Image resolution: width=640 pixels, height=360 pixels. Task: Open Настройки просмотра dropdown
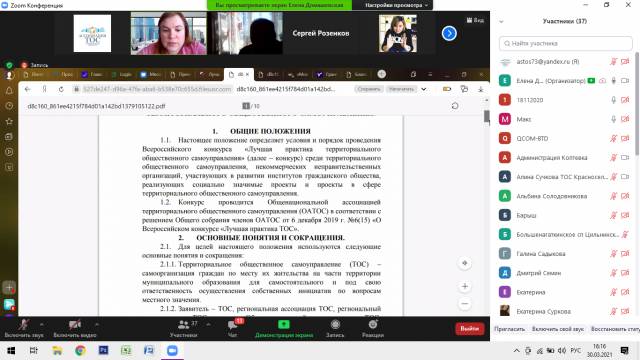coord(396,5)
